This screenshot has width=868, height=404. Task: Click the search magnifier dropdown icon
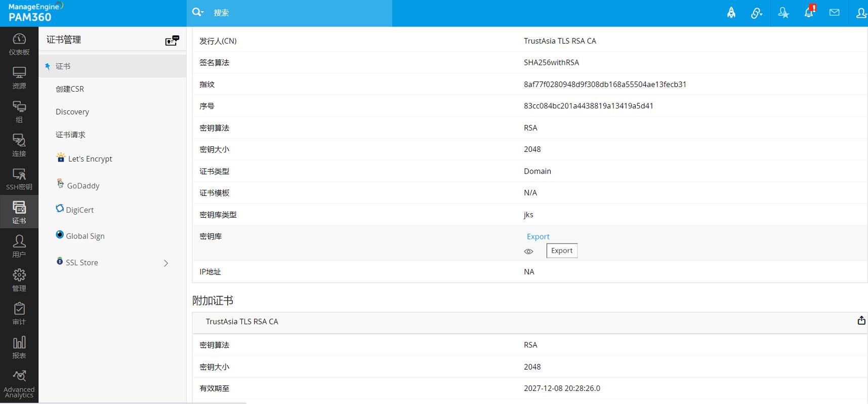(198, 12)
